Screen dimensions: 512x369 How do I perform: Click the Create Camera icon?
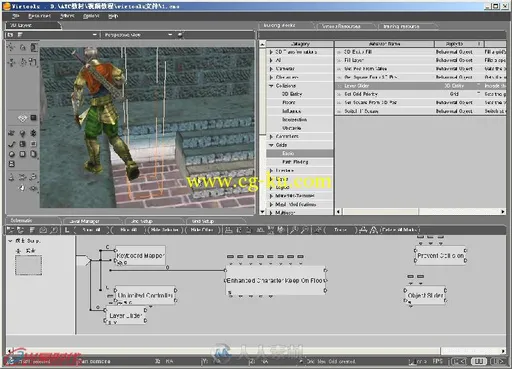point(12,133)
